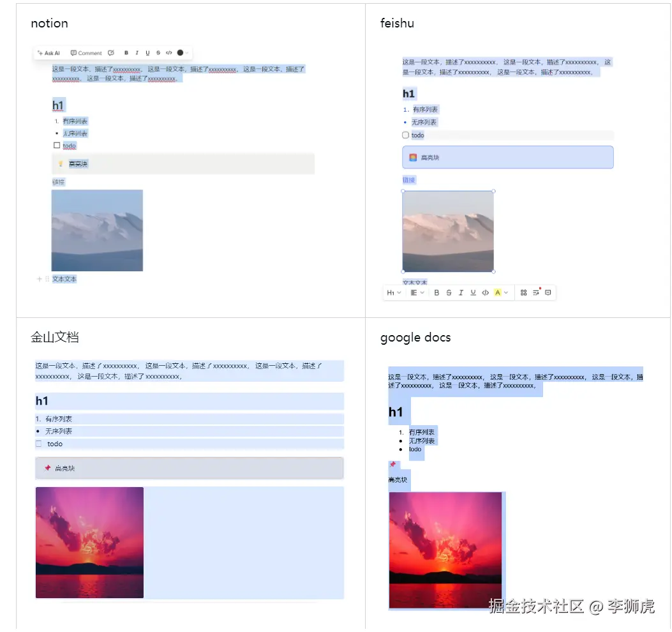Toggle italic in Notion toolbar
The width and height of the screenshot is (672, 632).
point(137,53)
